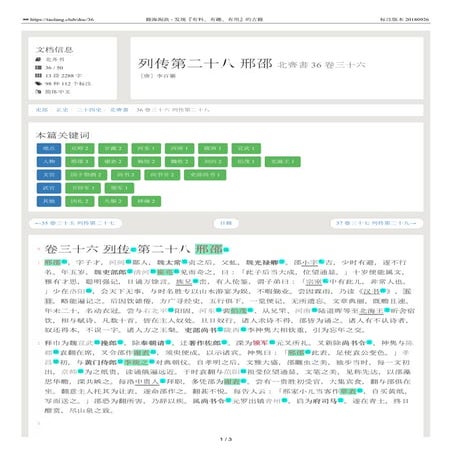This screenshot has height=452, width=452.
Task: Open the 史部 breadcrumb link
Action: click(42, 110)
